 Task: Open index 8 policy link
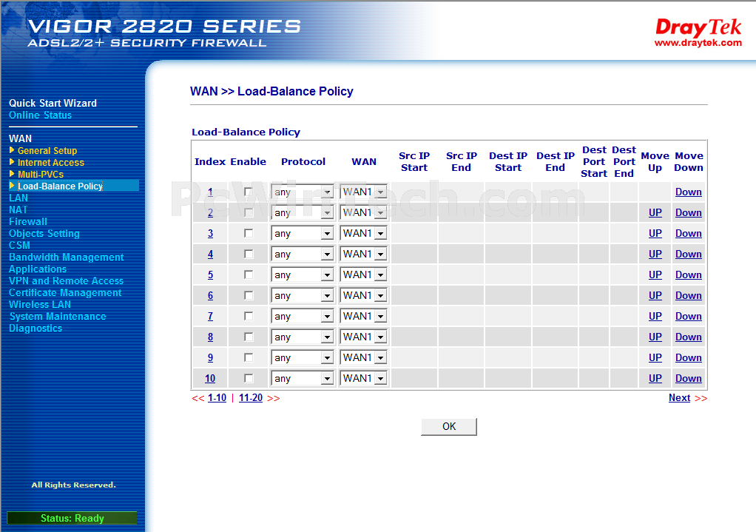[x=210, y=337]
